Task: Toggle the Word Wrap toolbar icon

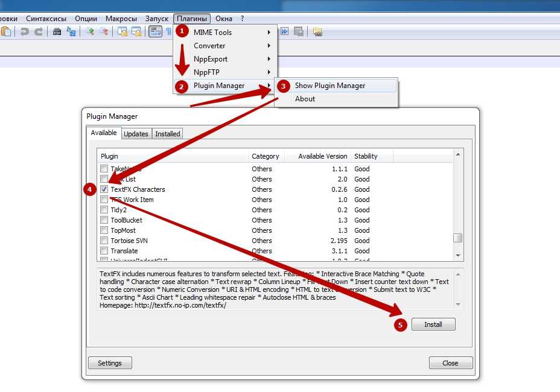Action: [155, 32]
